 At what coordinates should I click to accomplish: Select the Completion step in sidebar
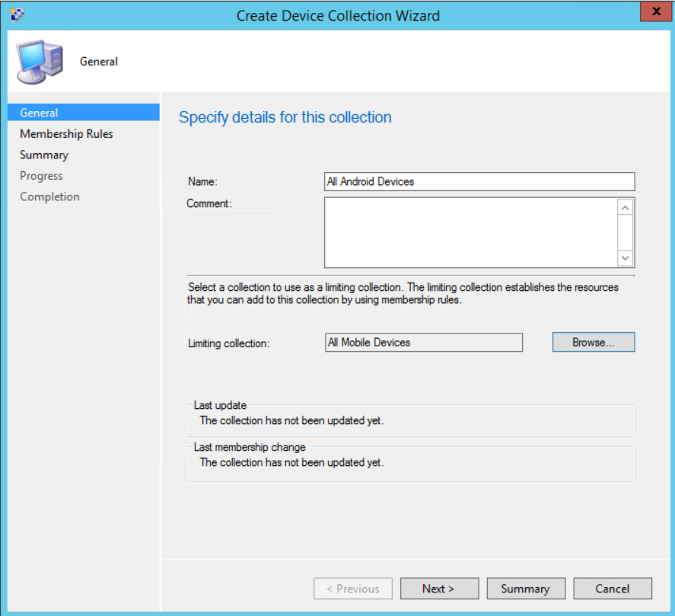[49, 197]
